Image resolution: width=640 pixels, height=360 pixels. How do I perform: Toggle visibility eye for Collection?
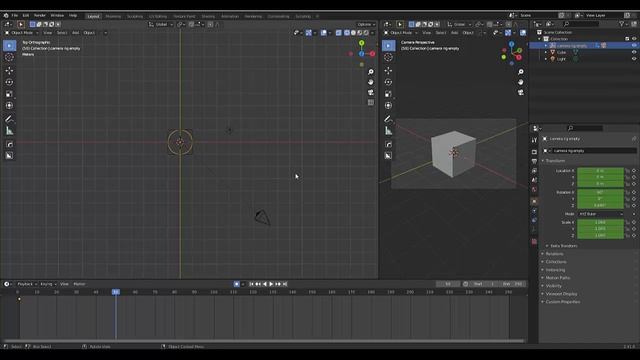click(634, 39)
